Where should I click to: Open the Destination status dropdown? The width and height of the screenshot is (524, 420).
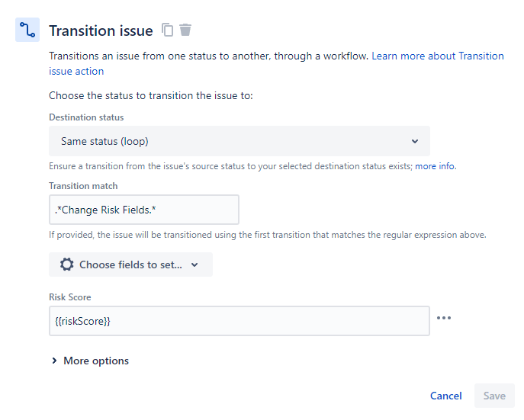[239, 141]
